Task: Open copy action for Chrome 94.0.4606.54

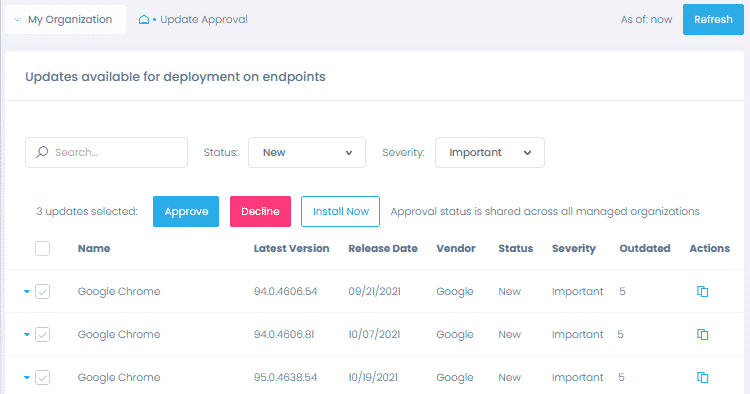Action: pos(702,291)
